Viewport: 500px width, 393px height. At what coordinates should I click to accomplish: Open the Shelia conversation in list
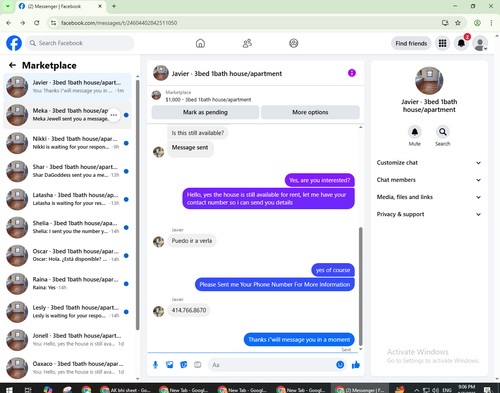click(67, 227)
